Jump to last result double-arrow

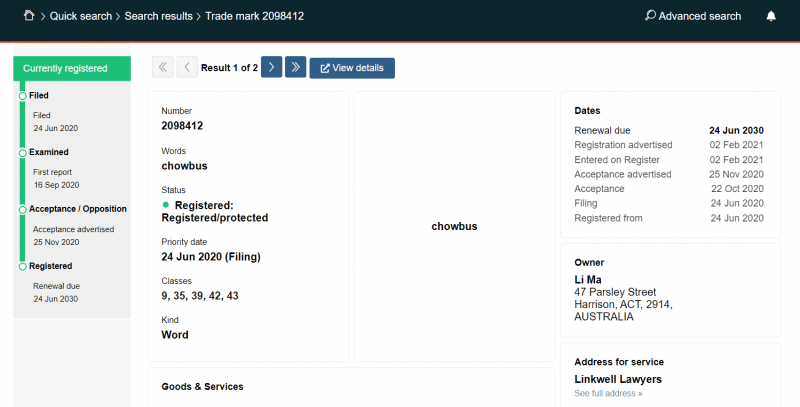(295, 67)
